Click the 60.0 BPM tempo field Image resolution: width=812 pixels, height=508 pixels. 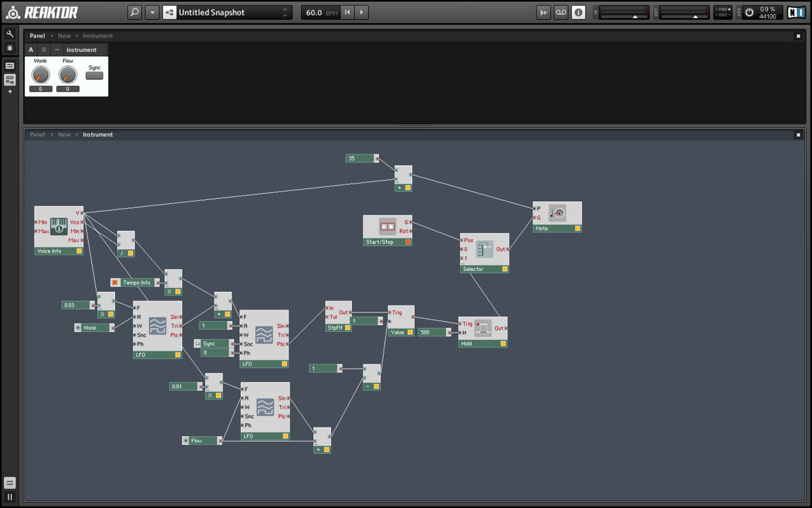tap(319, 12)
